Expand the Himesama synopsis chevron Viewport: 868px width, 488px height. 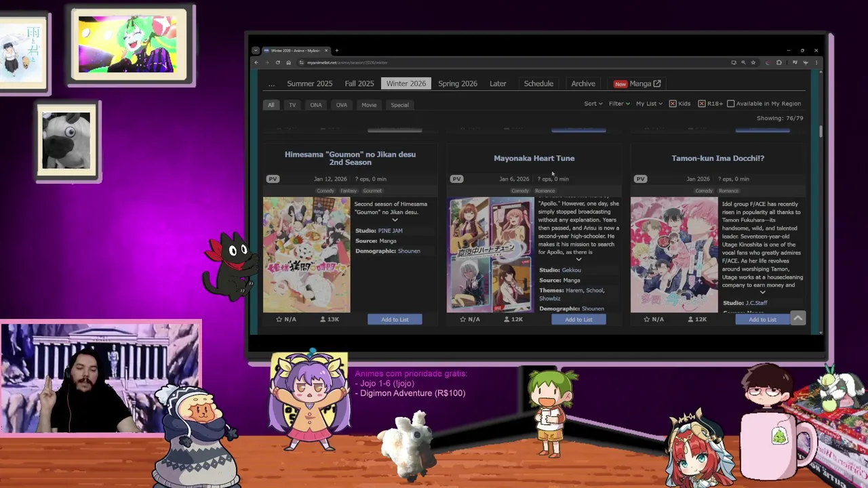(395, 220)
